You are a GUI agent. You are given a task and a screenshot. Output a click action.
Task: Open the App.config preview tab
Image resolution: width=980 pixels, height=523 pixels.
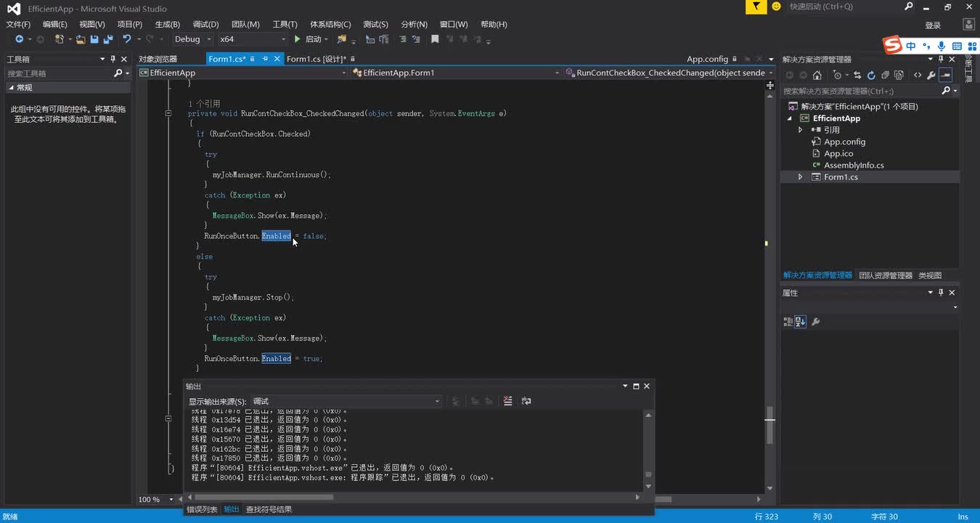coord(707,59)
